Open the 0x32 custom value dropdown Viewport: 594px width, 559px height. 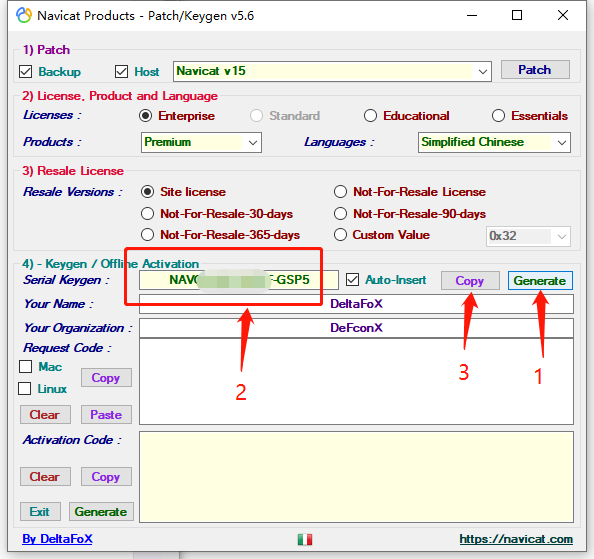(528, 236)
